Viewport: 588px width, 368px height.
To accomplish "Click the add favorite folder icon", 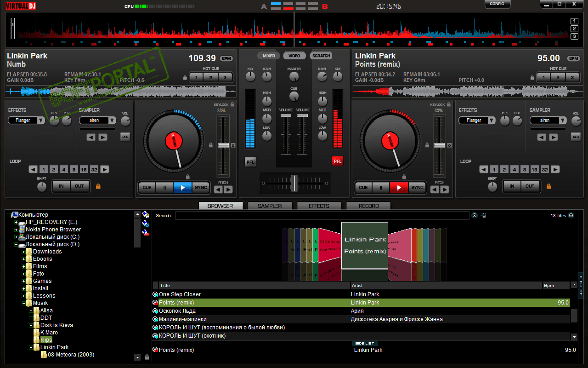I will (146, 215).
